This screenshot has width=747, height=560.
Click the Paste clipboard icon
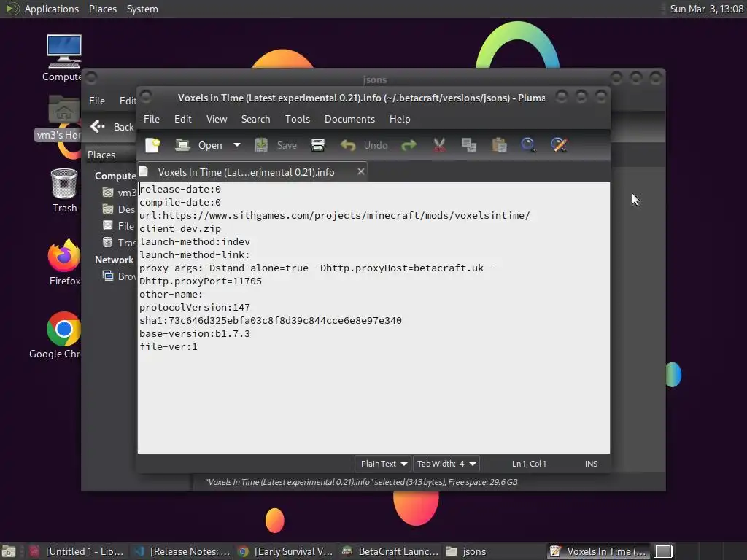tap(499, 145)
